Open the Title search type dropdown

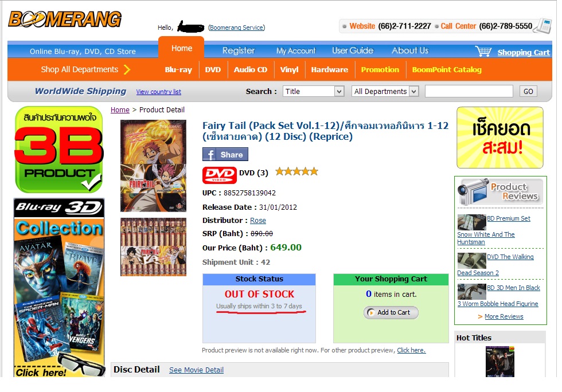click(x=313, y=91)
